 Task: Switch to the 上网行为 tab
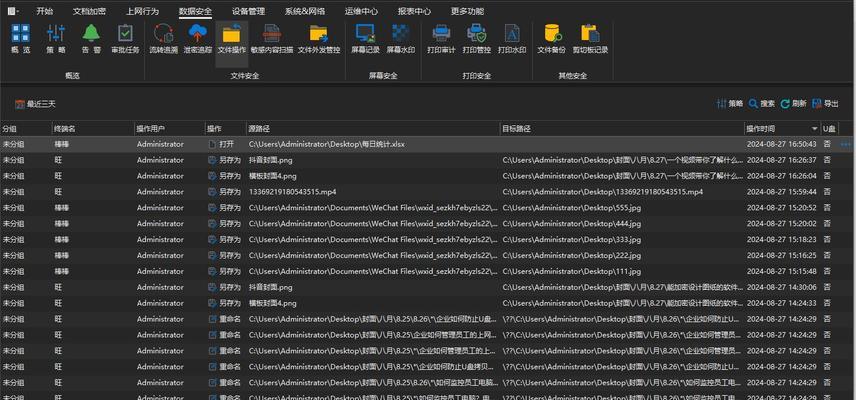click(x=142, y=11)
